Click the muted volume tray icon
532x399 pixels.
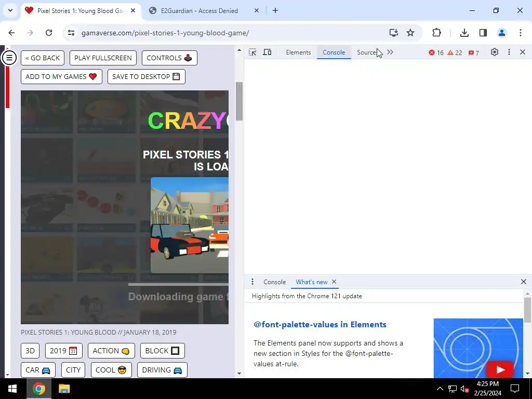point(465,389)
